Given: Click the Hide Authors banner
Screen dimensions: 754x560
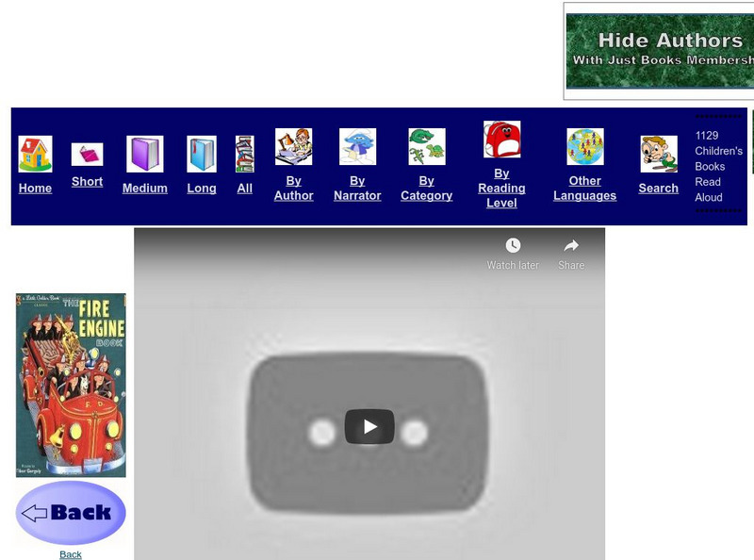Looking at the screenshot, I should 660,51.
